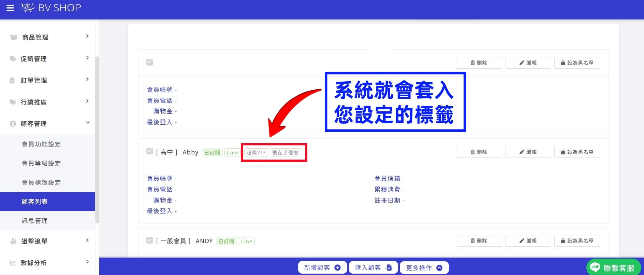This screenshot has height=275, width=644.
Task: Click the 很在乎優惠 tag on Abby
Action: click(286, 153)
